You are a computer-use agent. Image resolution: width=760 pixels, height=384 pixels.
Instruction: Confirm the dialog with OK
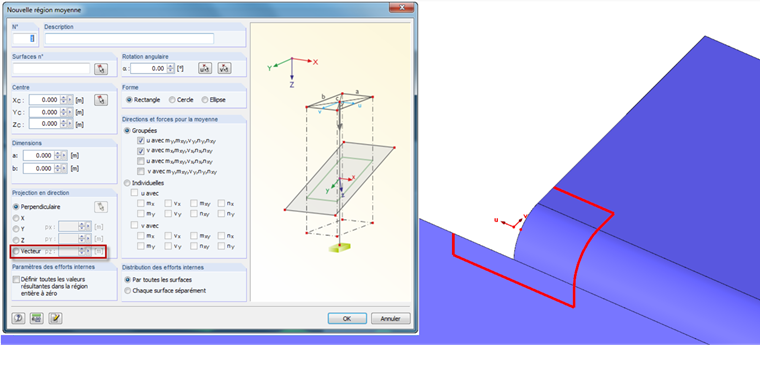click(x=347, y=319)
